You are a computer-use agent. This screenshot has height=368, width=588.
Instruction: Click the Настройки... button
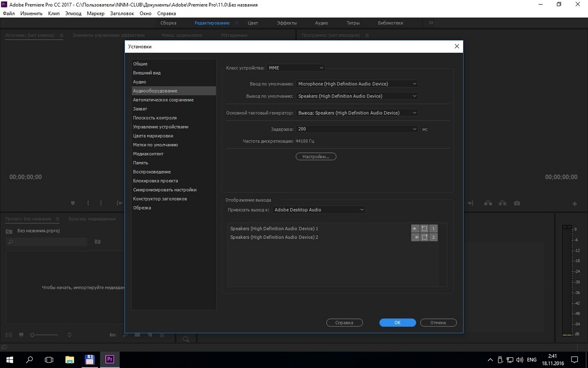pyautogui.click(x=316, y=156)
